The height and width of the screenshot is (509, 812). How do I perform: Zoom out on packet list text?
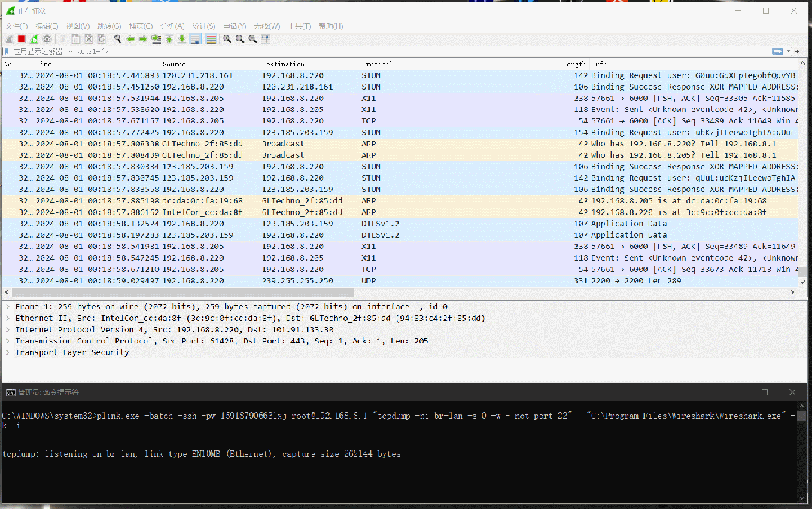pyautogui.click(x=240, y=39)
